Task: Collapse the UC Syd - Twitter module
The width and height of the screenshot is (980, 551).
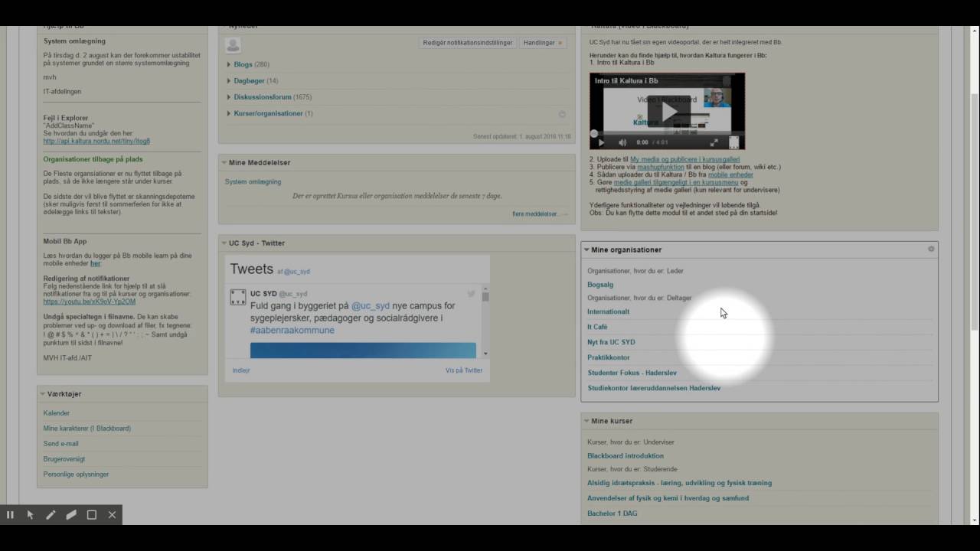Action: (224, 243)
